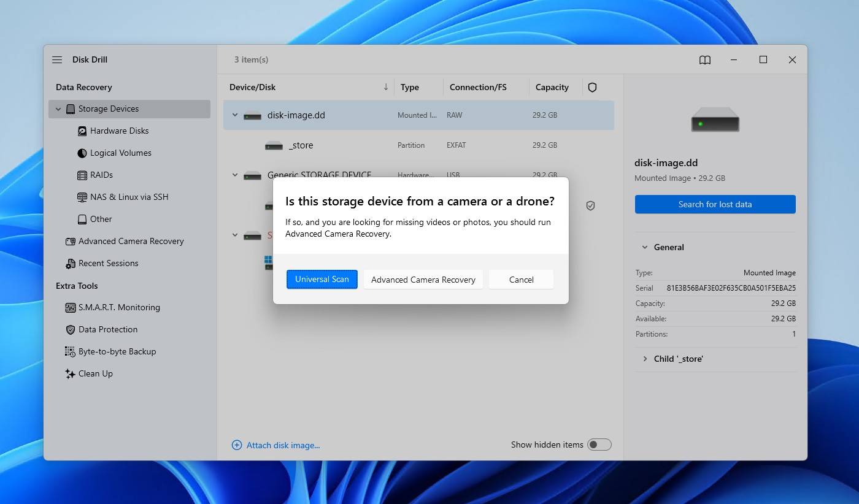
Task: Click the disk-image.dd drive icon in list
Action: point(252,115)
